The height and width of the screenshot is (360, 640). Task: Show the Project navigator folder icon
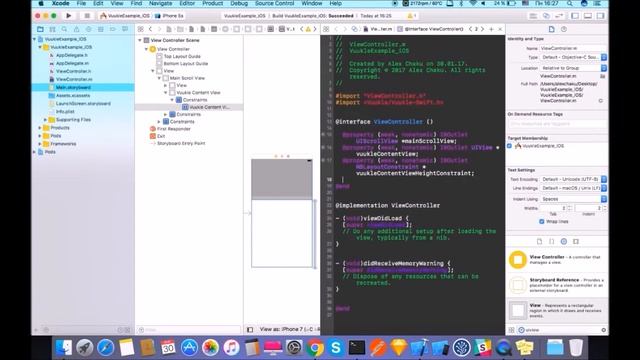[40, 29]
